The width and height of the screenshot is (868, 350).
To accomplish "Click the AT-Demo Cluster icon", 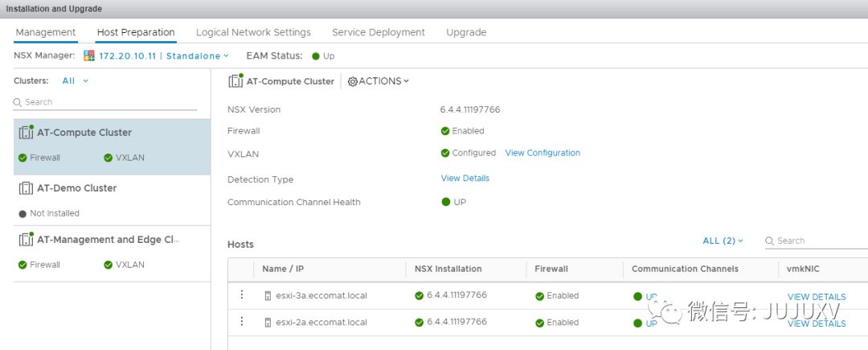I will pos(26,187).
